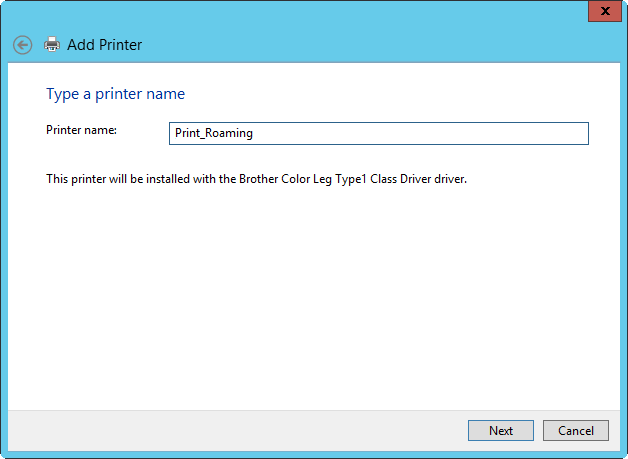Click the Type a printer name heading
Viewport: 628px width, 459px height.
(x=115, y=94)
